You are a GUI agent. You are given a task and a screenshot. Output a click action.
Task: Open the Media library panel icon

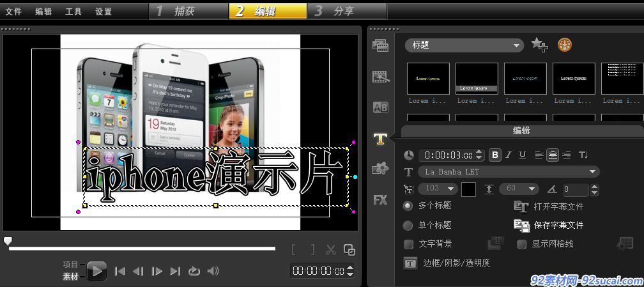(380, 45)
